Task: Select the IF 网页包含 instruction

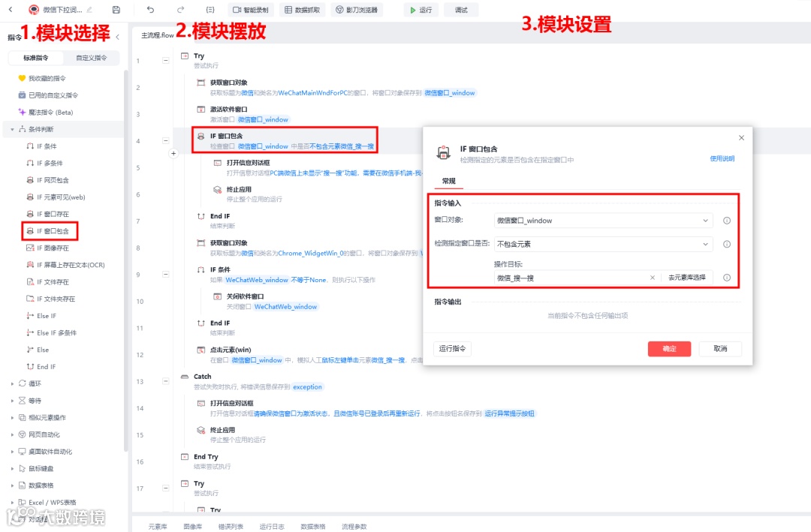Action: coord(47,180)
